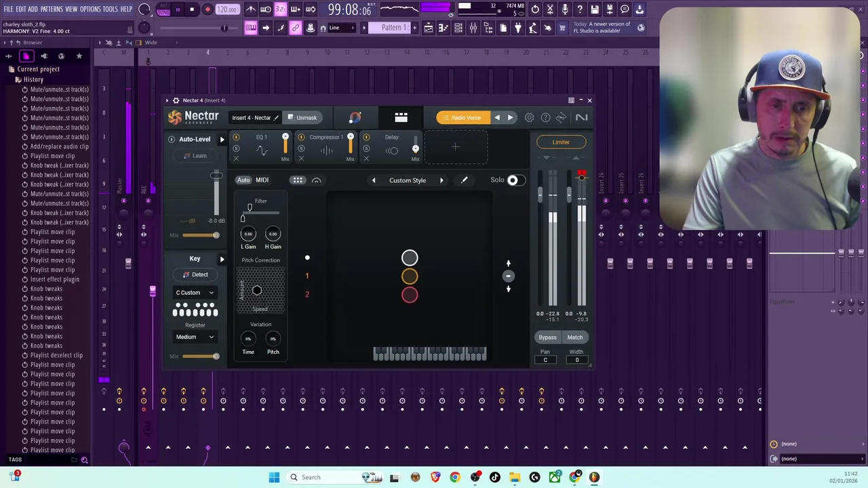This screenshot has height=488, width=868.
Task: Click the undo history icon
Action: point(535,9)
